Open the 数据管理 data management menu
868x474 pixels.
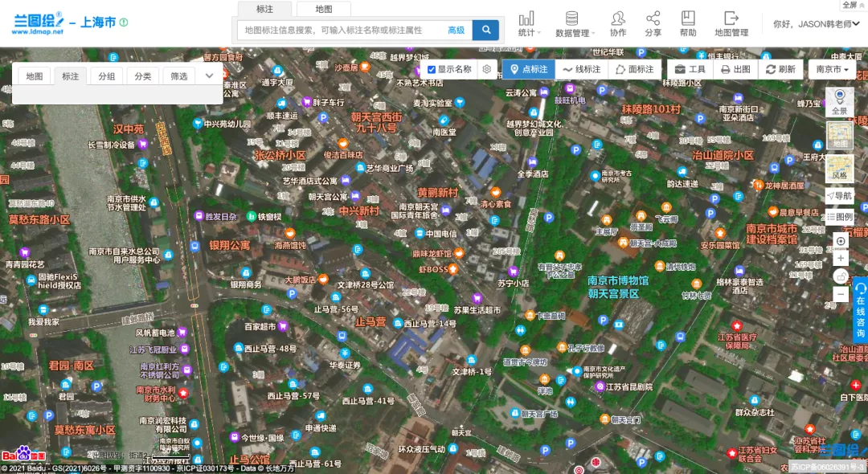[x=575, y=24]
